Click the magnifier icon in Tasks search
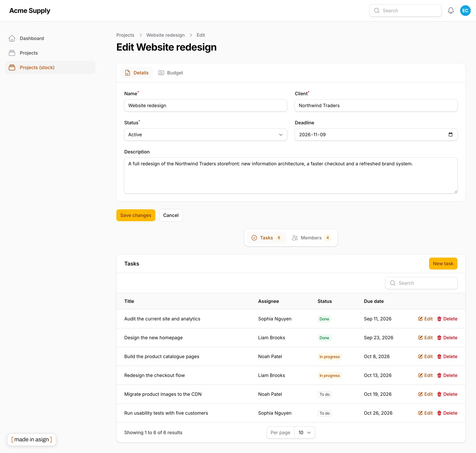476x453 pixels. point(393,283)
